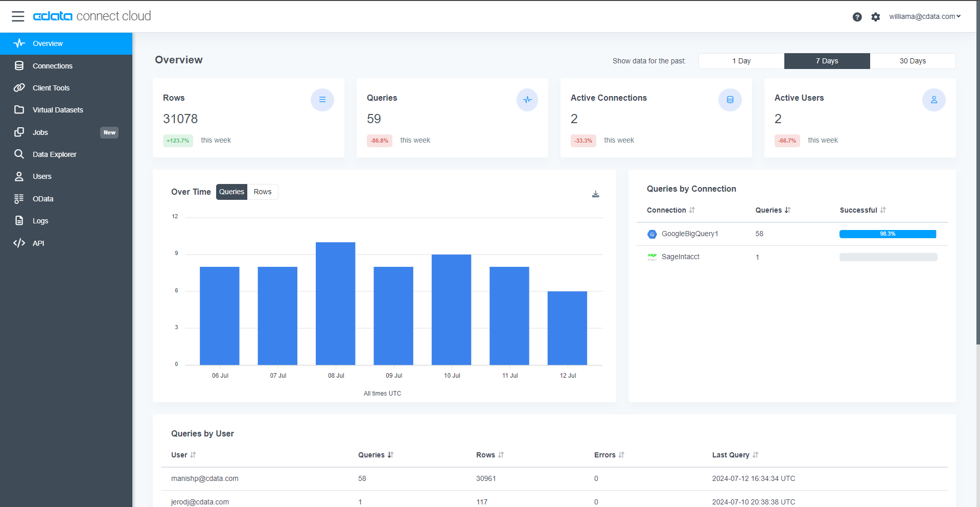Show data for the past 1 Day

point(741,61)
